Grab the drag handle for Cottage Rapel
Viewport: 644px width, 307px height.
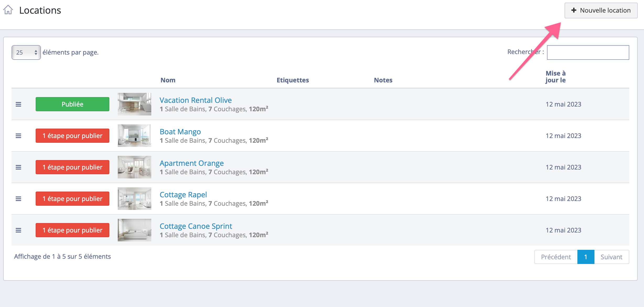pyautogui.click(x=18, y=199)
